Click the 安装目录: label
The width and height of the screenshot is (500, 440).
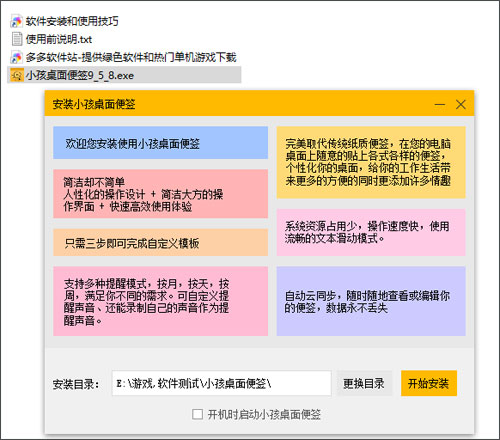tap(76, 384)
